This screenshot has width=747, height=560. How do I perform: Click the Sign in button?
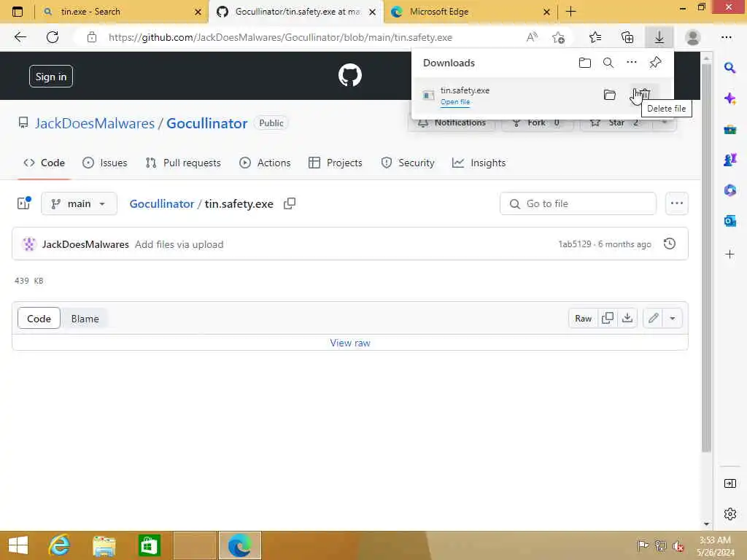(x=51, y=76)
